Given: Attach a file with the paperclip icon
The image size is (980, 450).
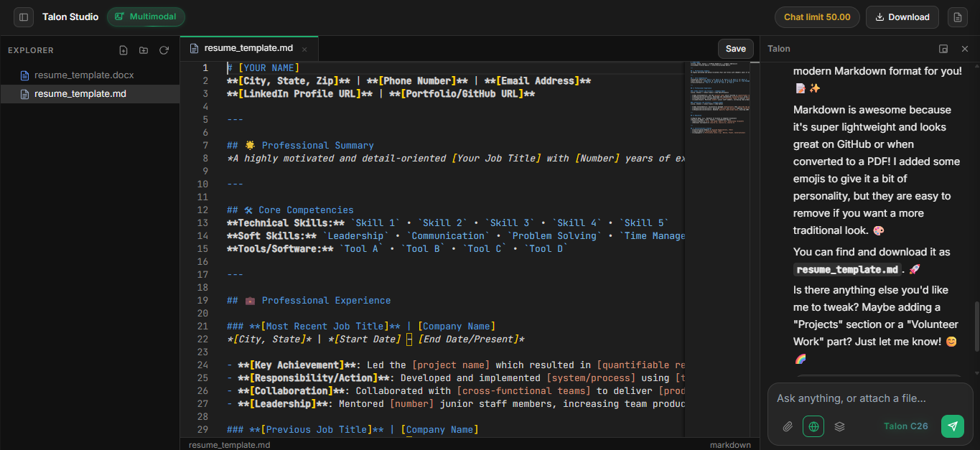Looking at the screenshot, I should tap(788, 426).
